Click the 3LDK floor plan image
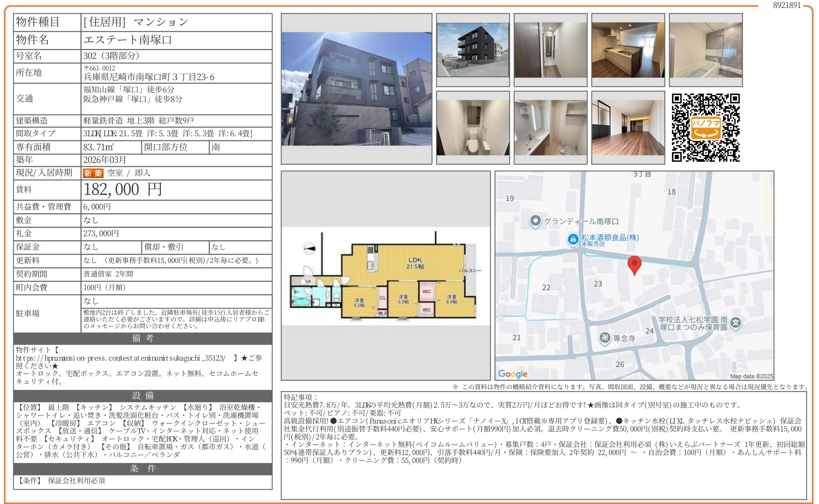 (385, 276)
